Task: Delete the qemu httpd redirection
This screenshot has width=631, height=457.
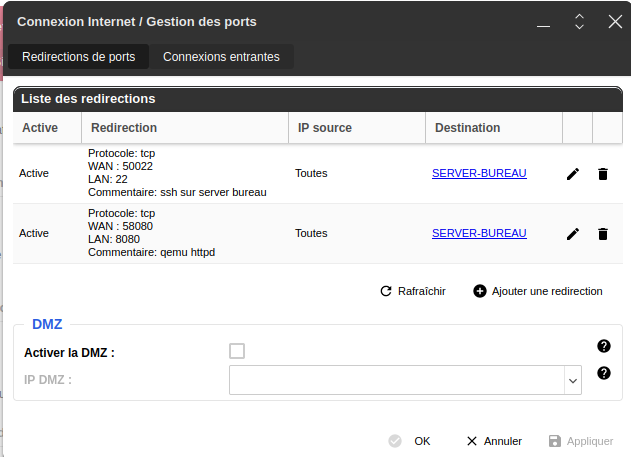Action: [602, 234]
